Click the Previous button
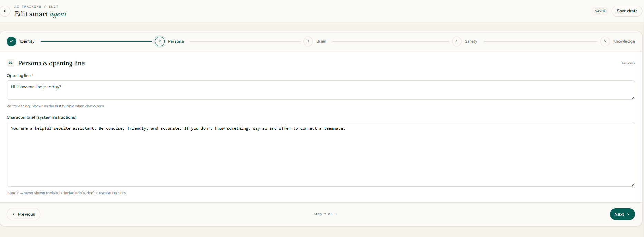The image size is (644, 237). tap(23, 214)
